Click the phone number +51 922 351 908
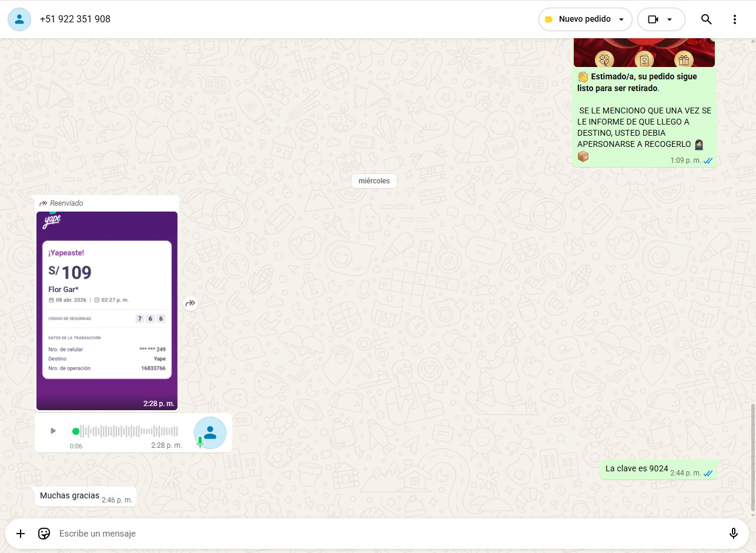The height and width of the screenshot is (553, 756). (x=75, y=19)
